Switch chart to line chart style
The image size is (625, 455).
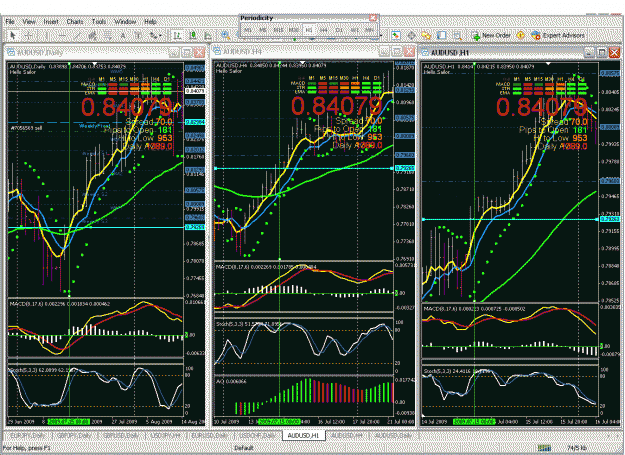tap(208, 36)
